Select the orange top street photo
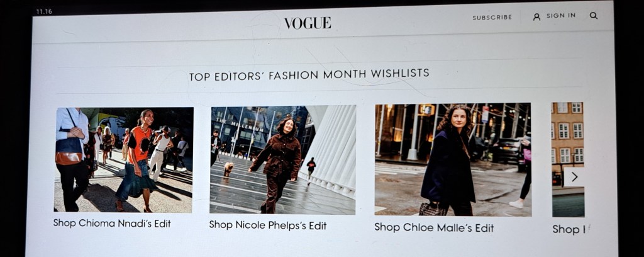This screenshot has width=644, height=257. click(x=123, y=159)
